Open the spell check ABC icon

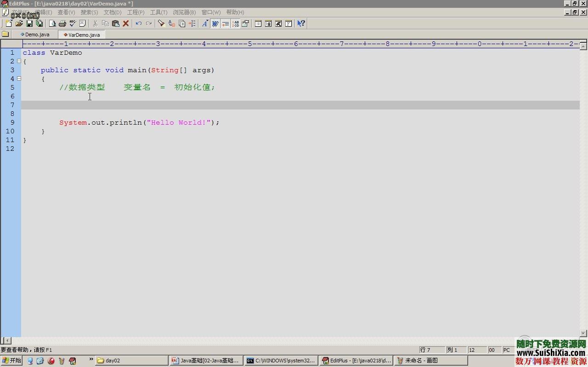coord(73,23)
